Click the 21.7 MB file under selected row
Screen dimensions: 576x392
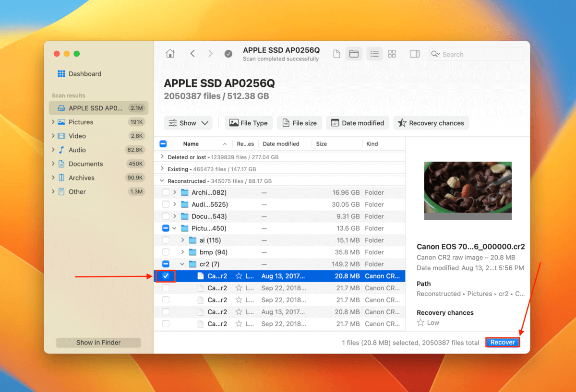tap(280, 288)
